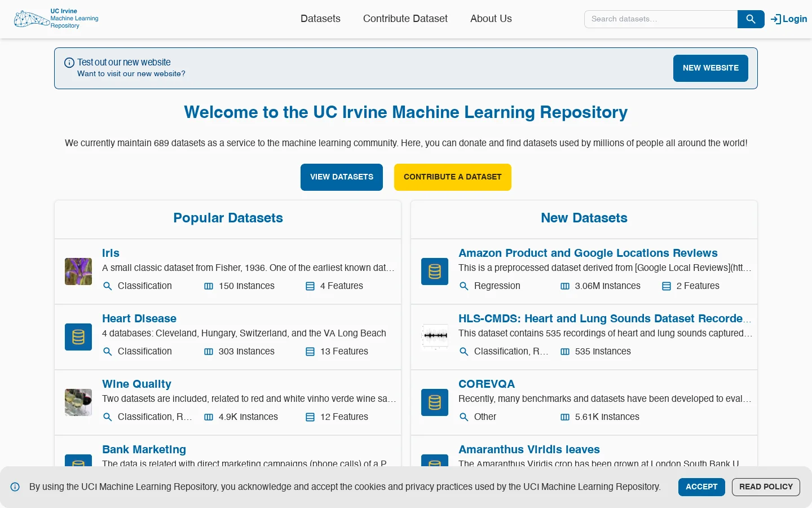
Task: Click the '303 Instances' text
Action: [246, 352]
